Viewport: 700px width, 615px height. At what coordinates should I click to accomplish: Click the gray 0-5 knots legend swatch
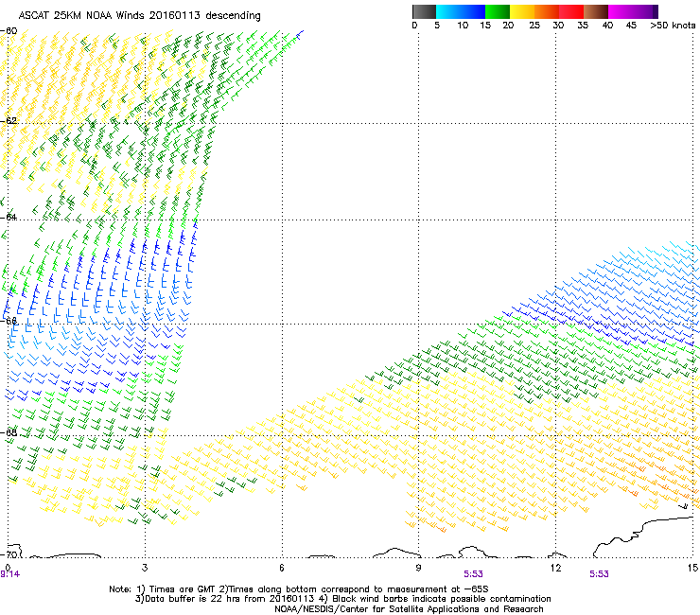tap(426, 11)
